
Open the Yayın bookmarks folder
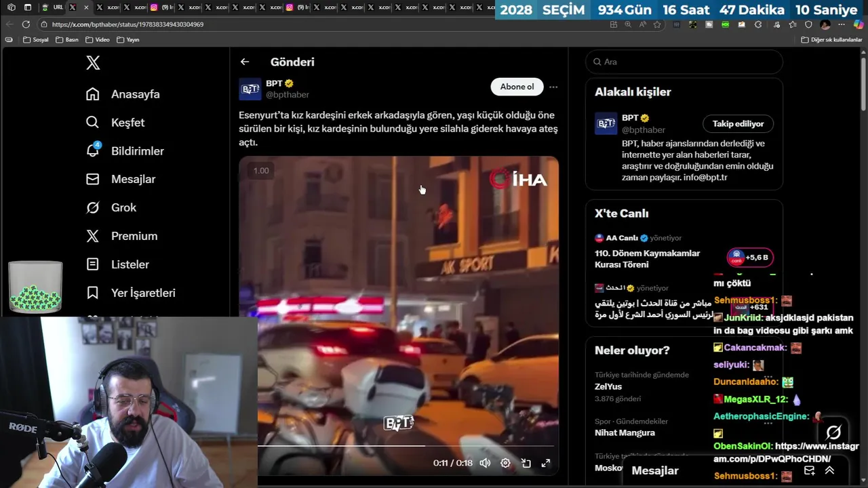click(x=128, y=40)
